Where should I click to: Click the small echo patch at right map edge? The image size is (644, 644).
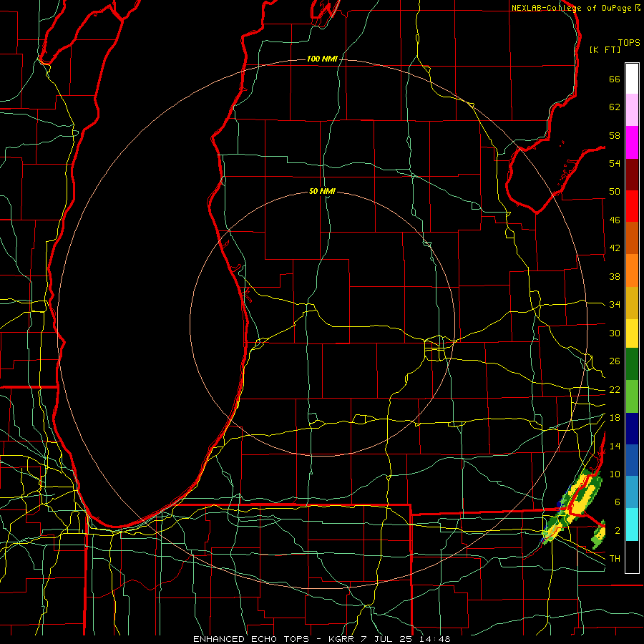point(599,534)
